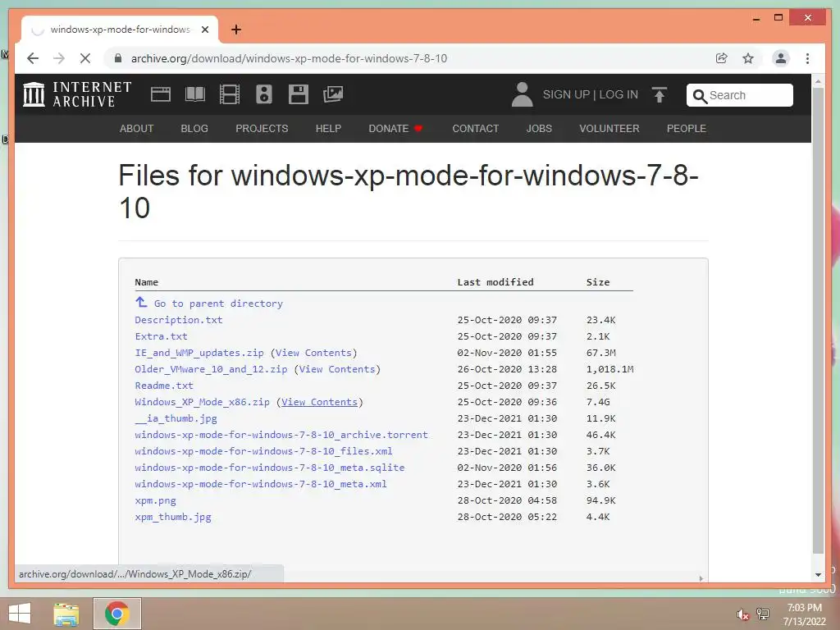840x630 pixels.
Task: Open the Internet Archive software floppy icon
Action: point(299,94)
